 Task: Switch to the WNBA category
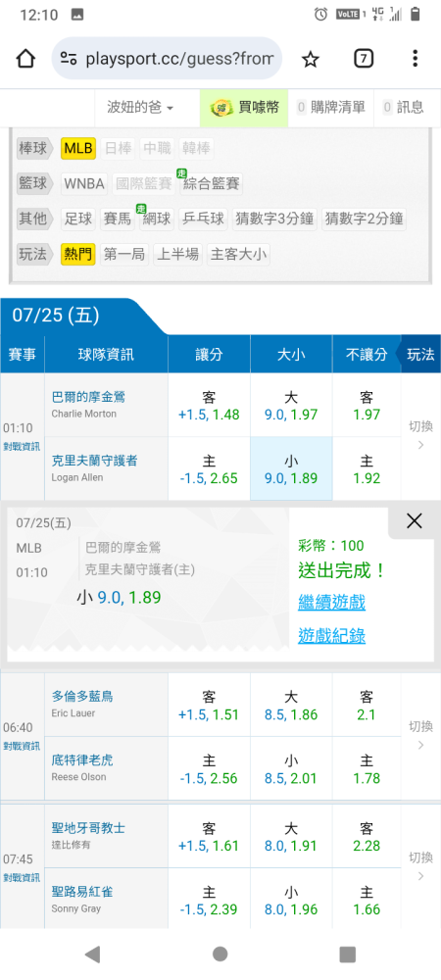tap(84, 184)
